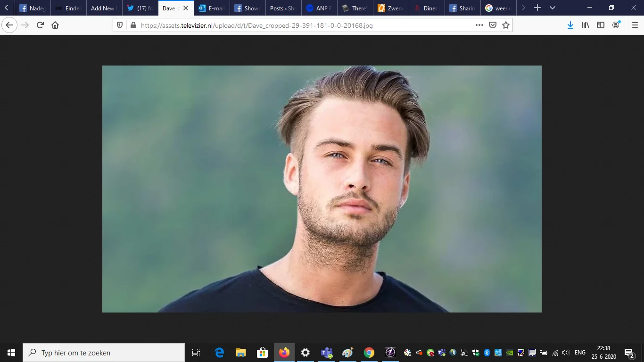Open the Downloads panel arrow icon
The height and width of the screenshot is (362, 644).
coord(570,25)
